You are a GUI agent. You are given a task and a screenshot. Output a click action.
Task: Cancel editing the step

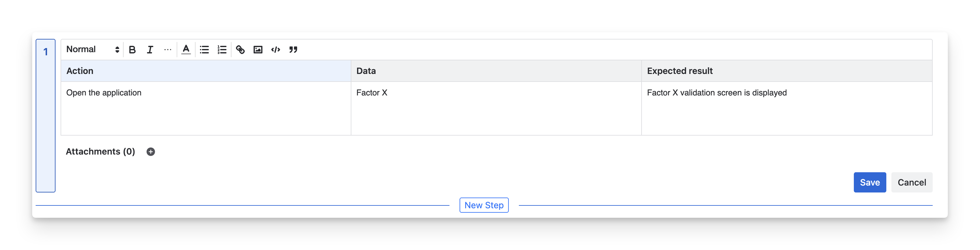912,183
